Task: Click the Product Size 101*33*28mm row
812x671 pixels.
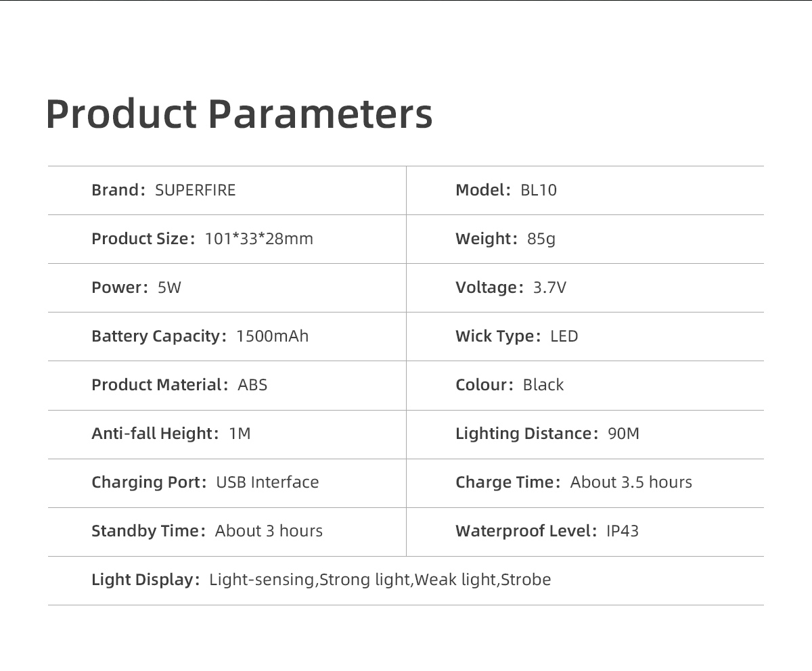Action: [202, 239]
